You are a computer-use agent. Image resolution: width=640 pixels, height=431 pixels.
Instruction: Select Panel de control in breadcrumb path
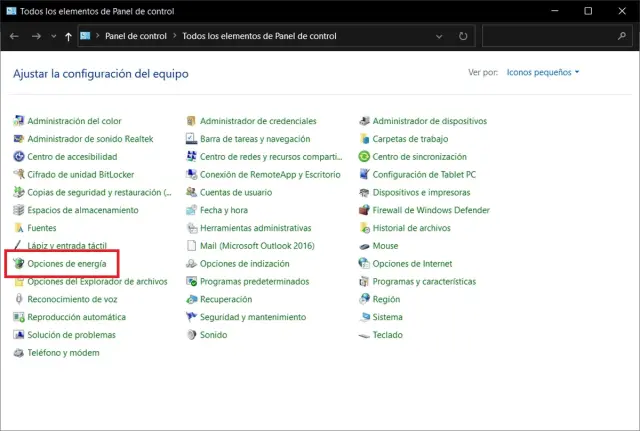(x=136, y=36)
